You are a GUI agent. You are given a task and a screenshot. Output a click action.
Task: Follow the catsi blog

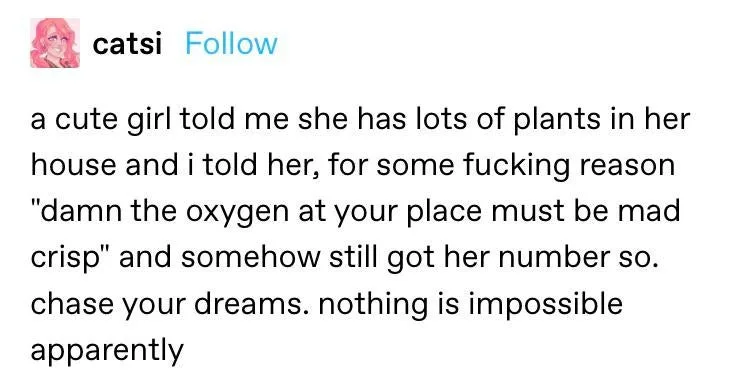point(231,44)
